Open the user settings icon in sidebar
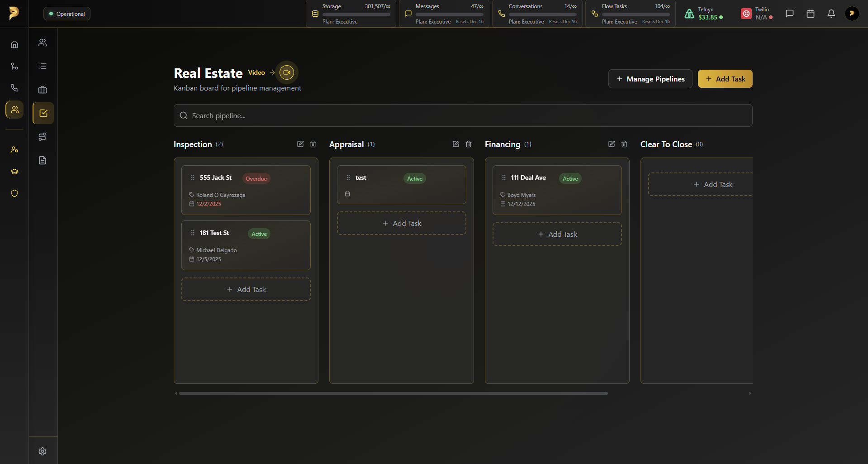This screenshot has width=868, height=464. coord(14,150)
